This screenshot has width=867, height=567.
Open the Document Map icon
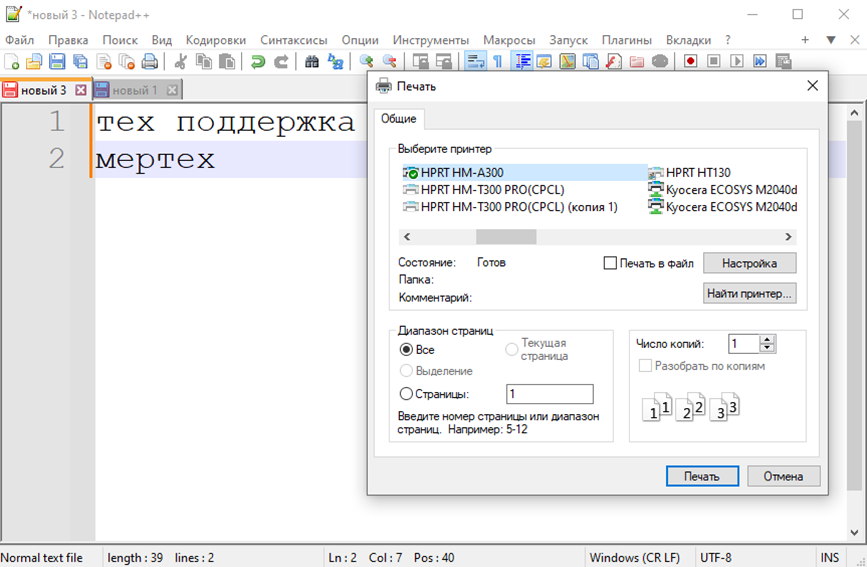(567, 61)
